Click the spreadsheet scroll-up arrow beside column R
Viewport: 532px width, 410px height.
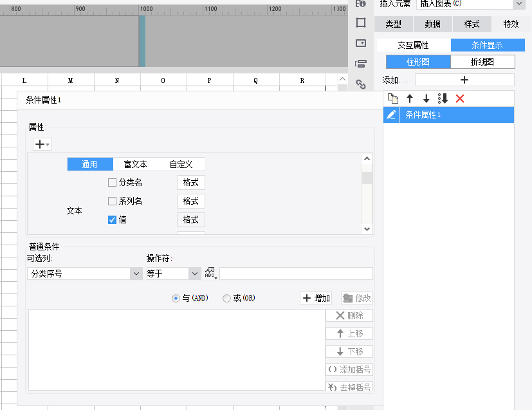(343, 79)
